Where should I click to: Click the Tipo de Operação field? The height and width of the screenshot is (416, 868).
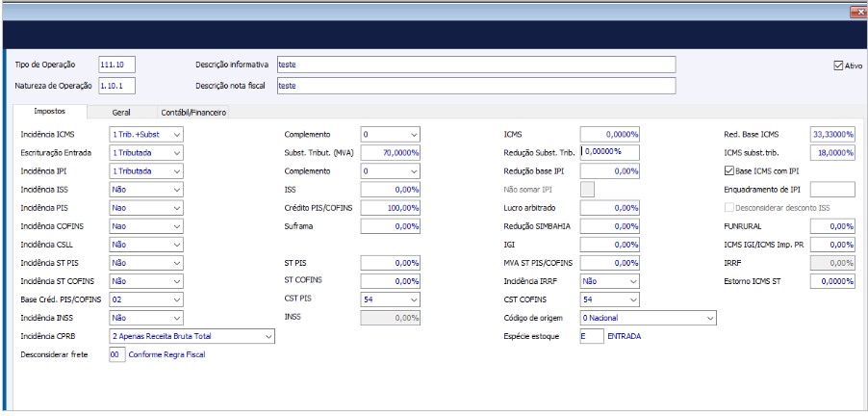pos(116,65)
